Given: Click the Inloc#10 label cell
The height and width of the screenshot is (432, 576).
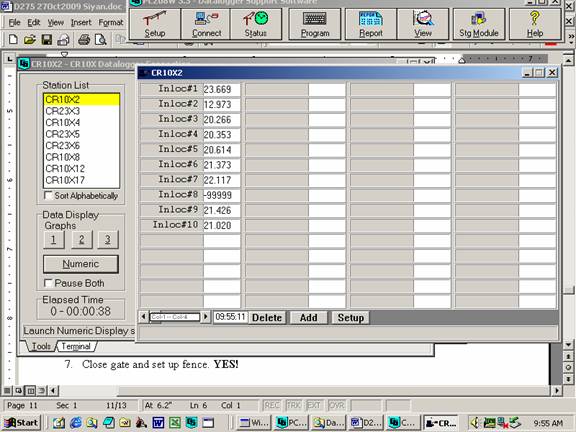Looking at the screenshot, I should 172,225.
